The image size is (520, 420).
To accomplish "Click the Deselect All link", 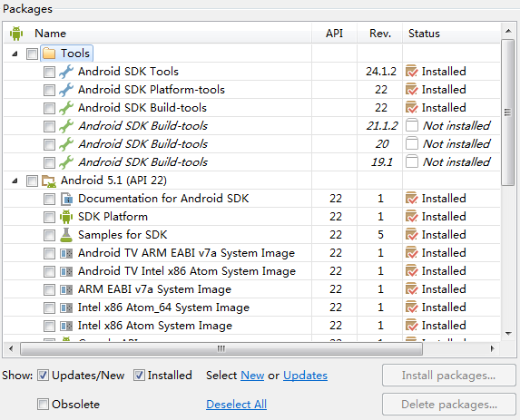I will click(237, 405).
